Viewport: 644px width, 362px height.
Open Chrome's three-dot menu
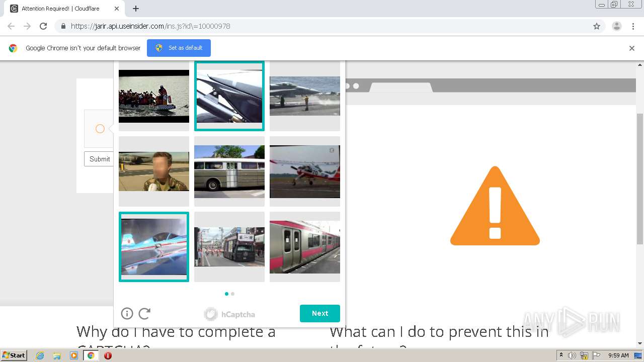coord(633,26)
